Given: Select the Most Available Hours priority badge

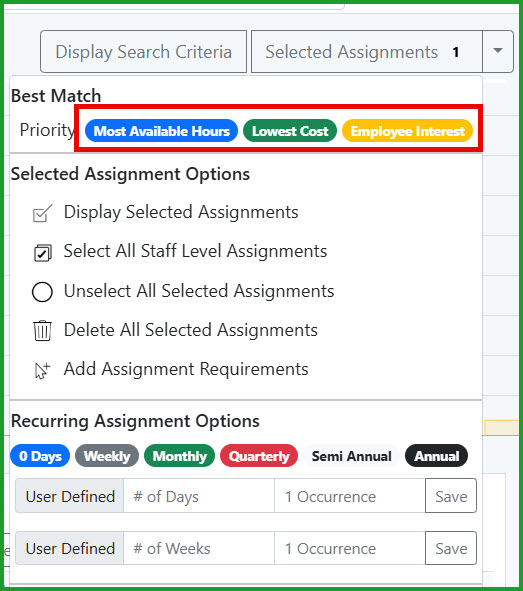Looking at the screenshot, I should (x=161, y=131).
